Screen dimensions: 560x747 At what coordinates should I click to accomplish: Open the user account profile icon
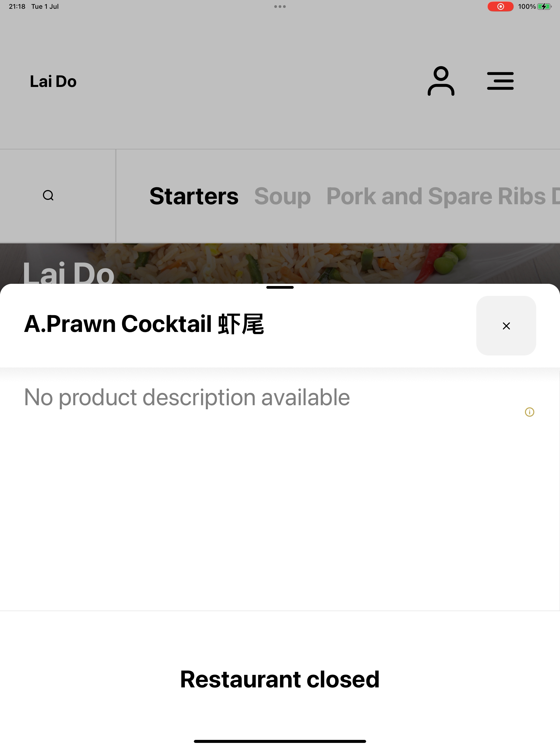tap(441, 81)
